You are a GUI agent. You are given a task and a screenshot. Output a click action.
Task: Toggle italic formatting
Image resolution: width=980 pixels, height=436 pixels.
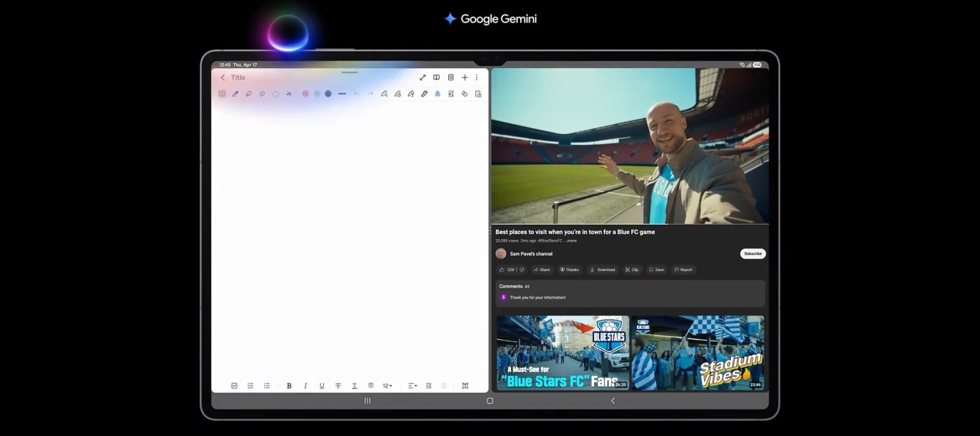pos(306,386)
